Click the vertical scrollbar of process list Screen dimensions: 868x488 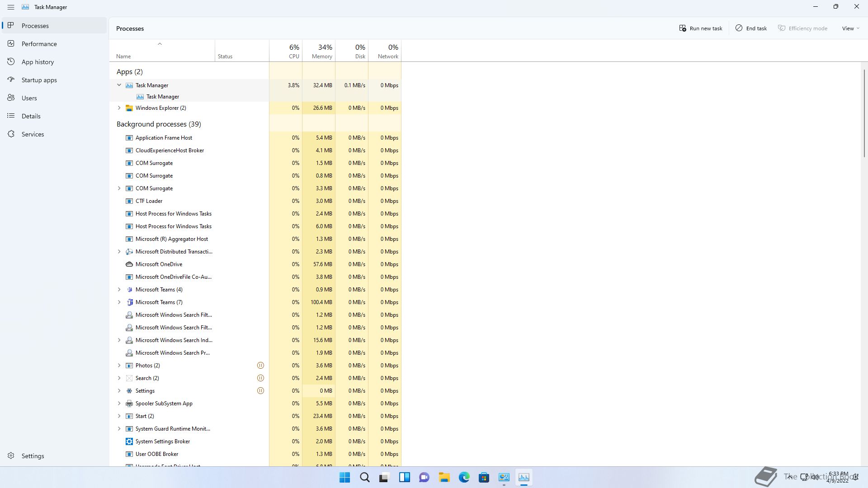click(x=864, y=113)
